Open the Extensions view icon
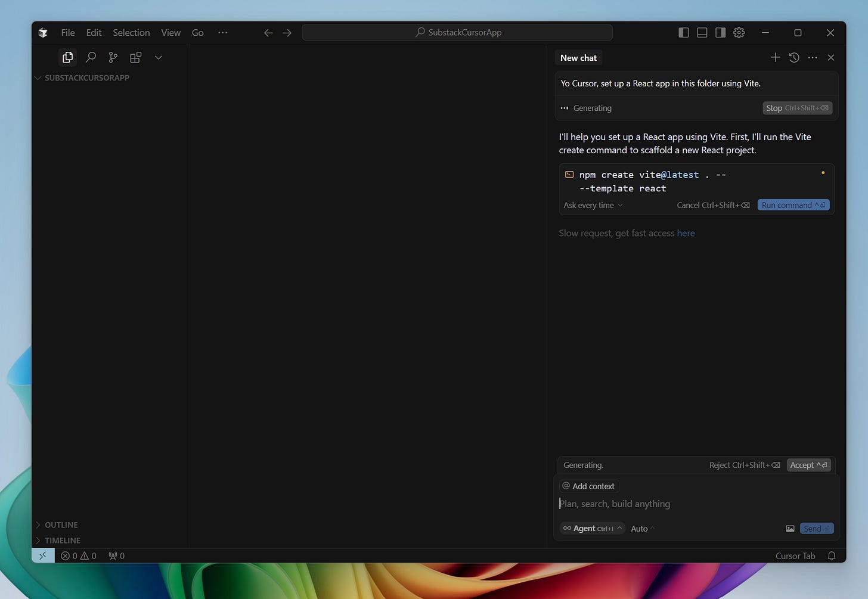The width and height of the screenshot is (868, 599). [136, 57]
